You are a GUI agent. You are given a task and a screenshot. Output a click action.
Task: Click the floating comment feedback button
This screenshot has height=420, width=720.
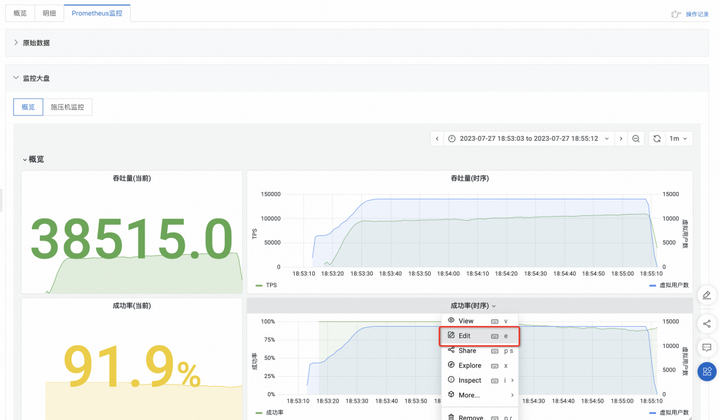pos(707,347)
